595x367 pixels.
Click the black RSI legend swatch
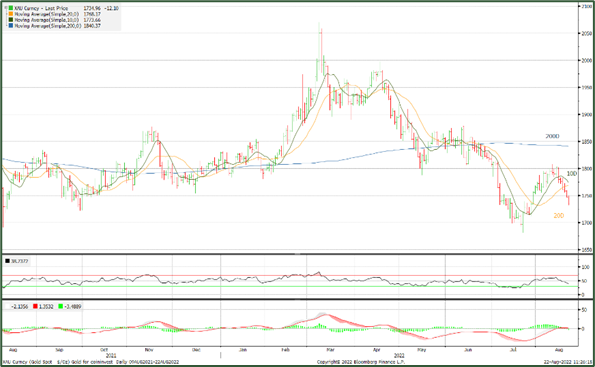pyautogui.click(x=8, y=261)
